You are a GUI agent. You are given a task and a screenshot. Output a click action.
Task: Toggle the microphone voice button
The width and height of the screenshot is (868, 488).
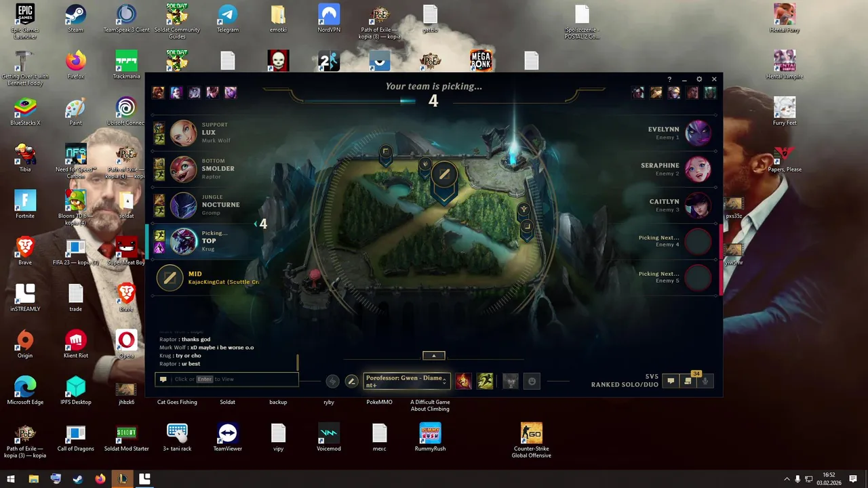(x=705, y=381)
